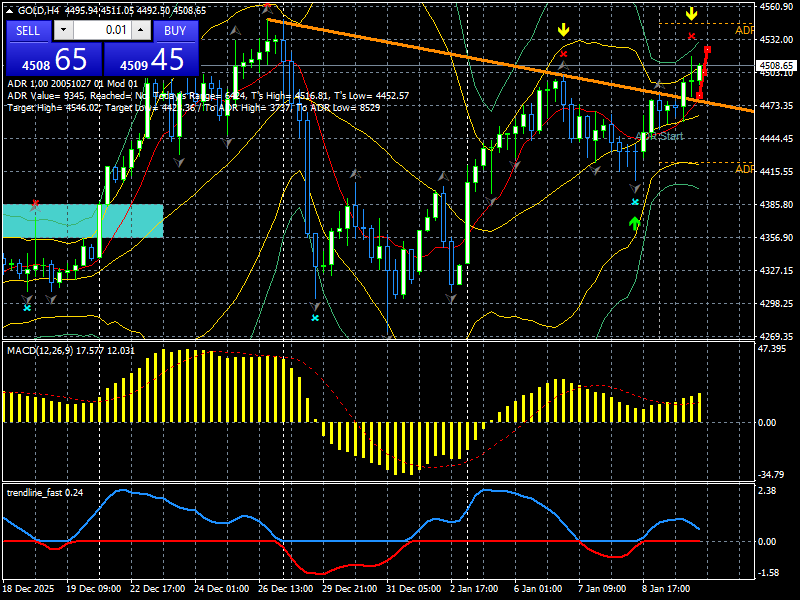
Task: Click time axis label 29 Dec 21:00
Action: [349, 588]
